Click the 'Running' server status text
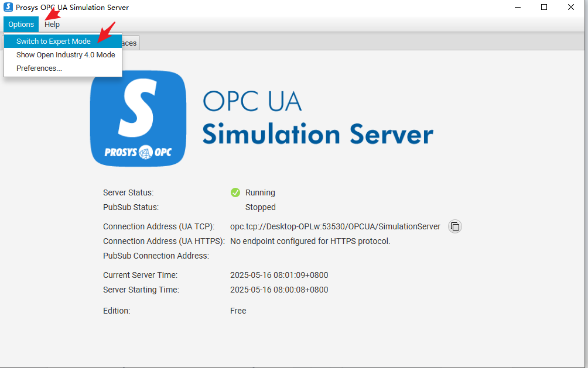Screen dimensions: 588x368 pyautogui.click(x=260, y=192)
